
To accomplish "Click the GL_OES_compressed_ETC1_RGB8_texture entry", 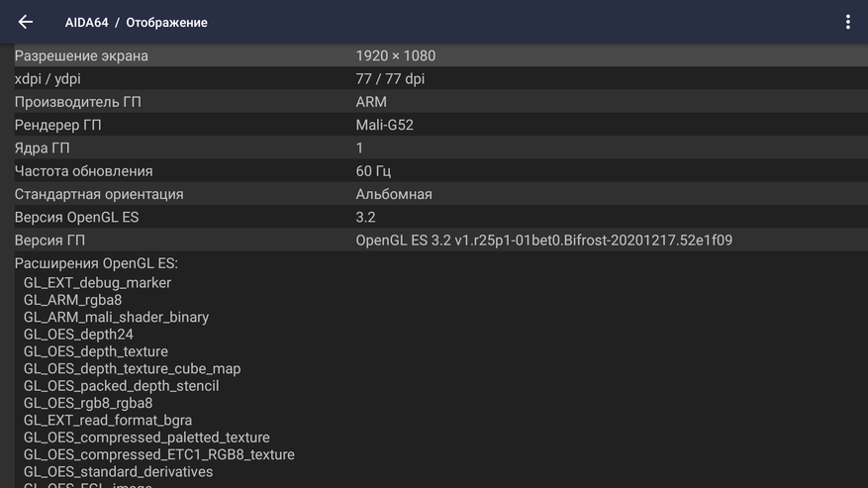I will (158, 454).
